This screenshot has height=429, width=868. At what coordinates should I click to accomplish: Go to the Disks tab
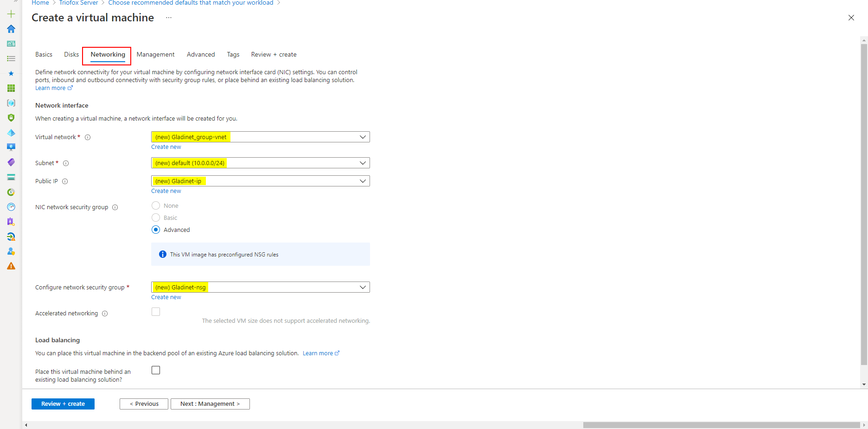pos(71,54)
